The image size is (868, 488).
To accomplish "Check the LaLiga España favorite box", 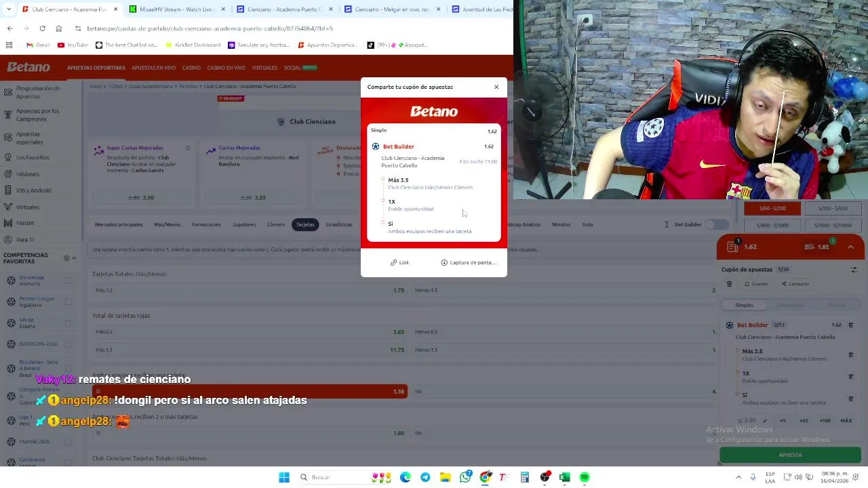I will [x=68, y=323].
